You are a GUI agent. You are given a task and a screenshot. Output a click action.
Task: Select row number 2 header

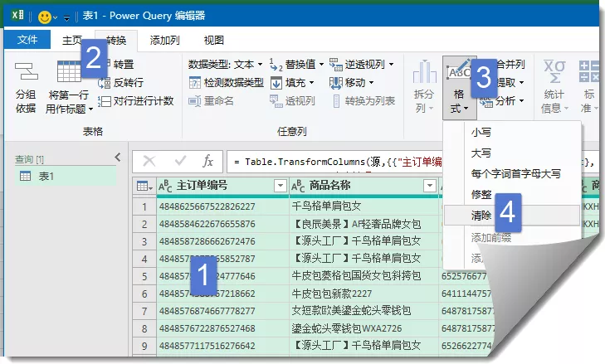click(144, 224)
